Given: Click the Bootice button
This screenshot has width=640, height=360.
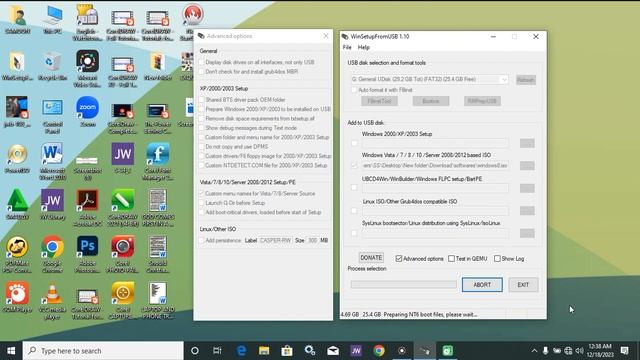Looking at the screenshot, I should point(431,101).
